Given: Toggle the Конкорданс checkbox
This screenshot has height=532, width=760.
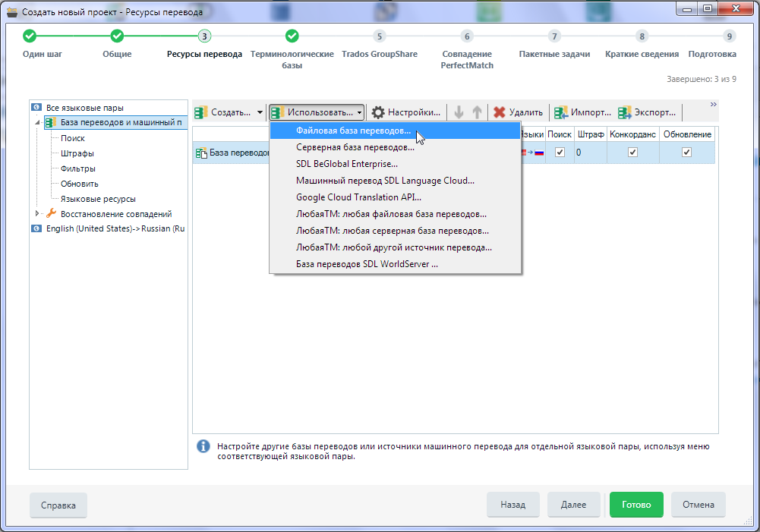Looking at the screenshot, I should click(x=632, y=153).
